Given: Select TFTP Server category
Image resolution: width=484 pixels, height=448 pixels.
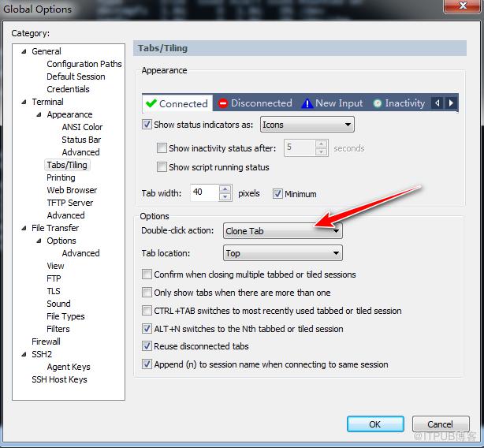Looking at the screenshot, I should tap(69, 203).
